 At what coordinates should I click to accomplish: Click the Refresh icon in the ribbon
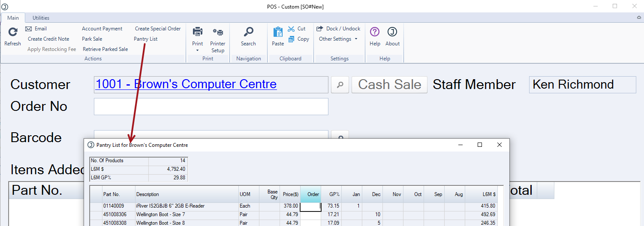click(x=13, y=32)
